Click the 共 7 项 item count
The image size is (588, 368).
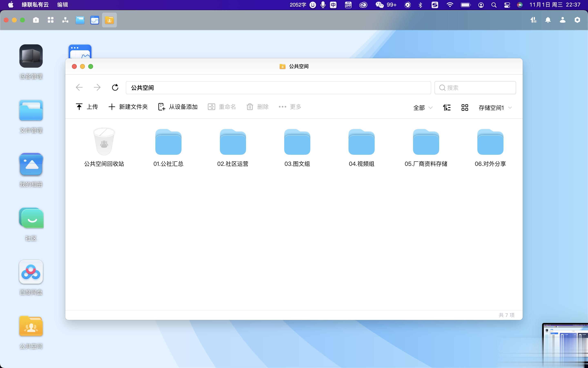click(x=507, y=315)
